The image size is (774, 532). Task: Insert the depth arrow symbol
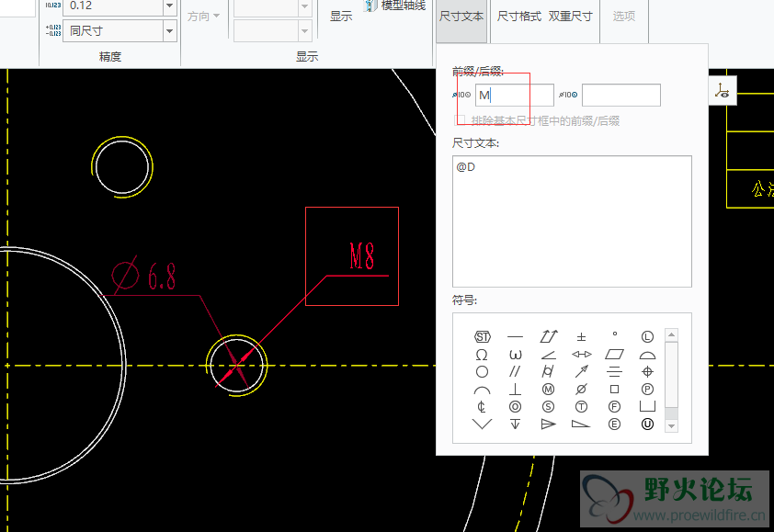tap(515, 424)
